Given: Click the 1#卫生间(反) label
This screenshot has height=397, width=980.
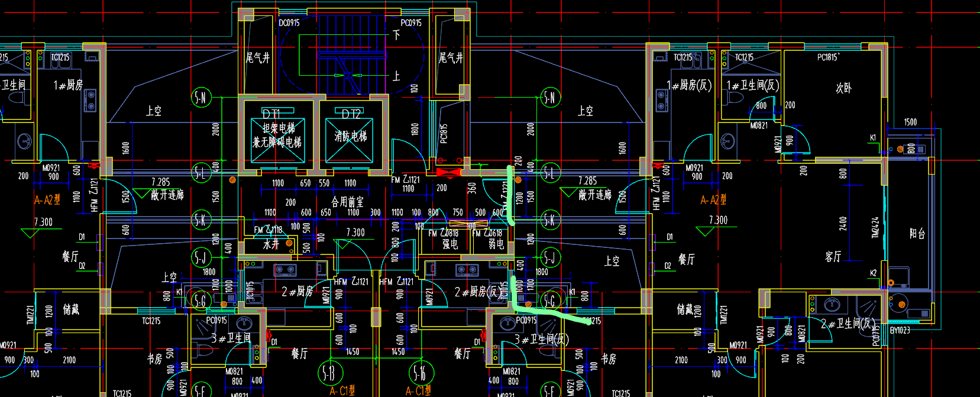Looking at the screenshot, I should coord(752,85).
